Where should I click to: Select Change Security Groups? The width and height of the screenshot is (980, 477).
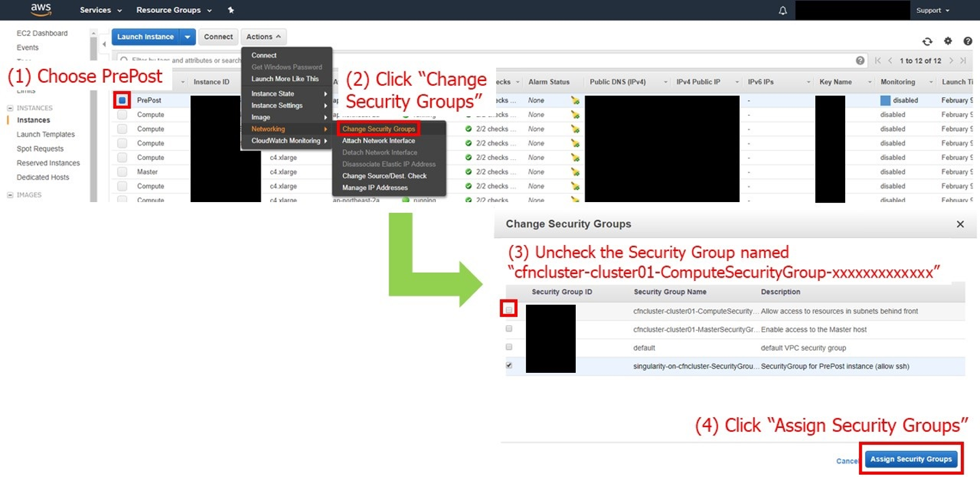point(378,129)
